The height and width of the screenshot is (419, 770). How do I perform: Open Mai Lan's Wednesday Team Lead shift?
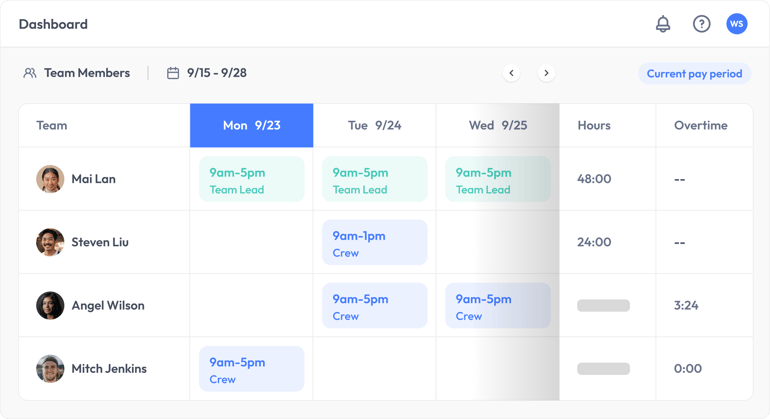[x=498, y=179]
